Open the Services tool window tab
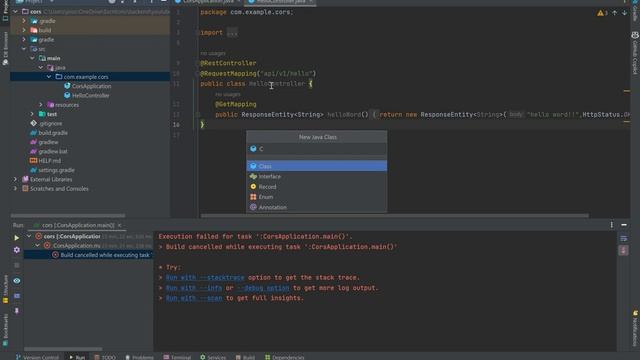This screenshot has width=640, height=360. [x=213, y=357]
